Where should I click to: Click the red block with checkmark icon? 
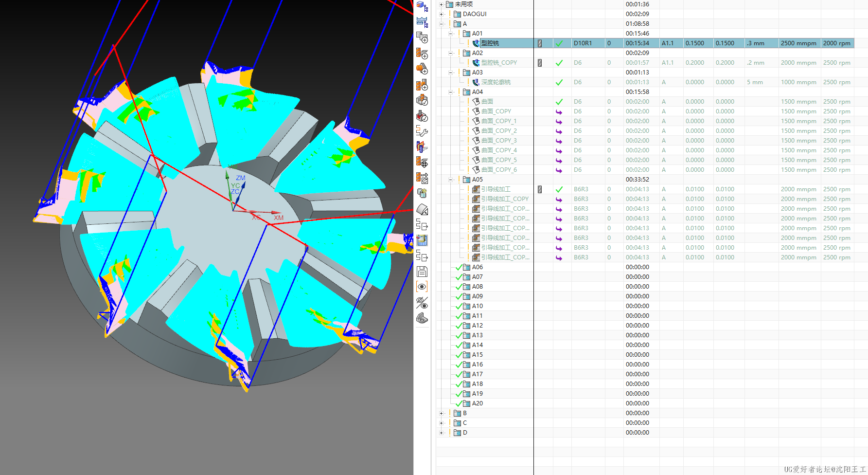[x=422, y=116]
